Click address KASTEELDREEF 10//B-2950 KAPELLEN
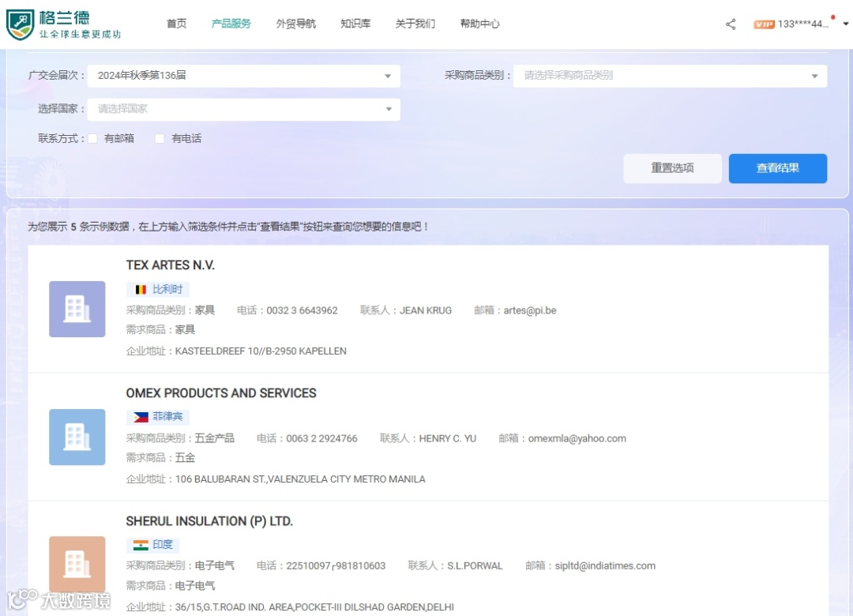 click(261, 351)
